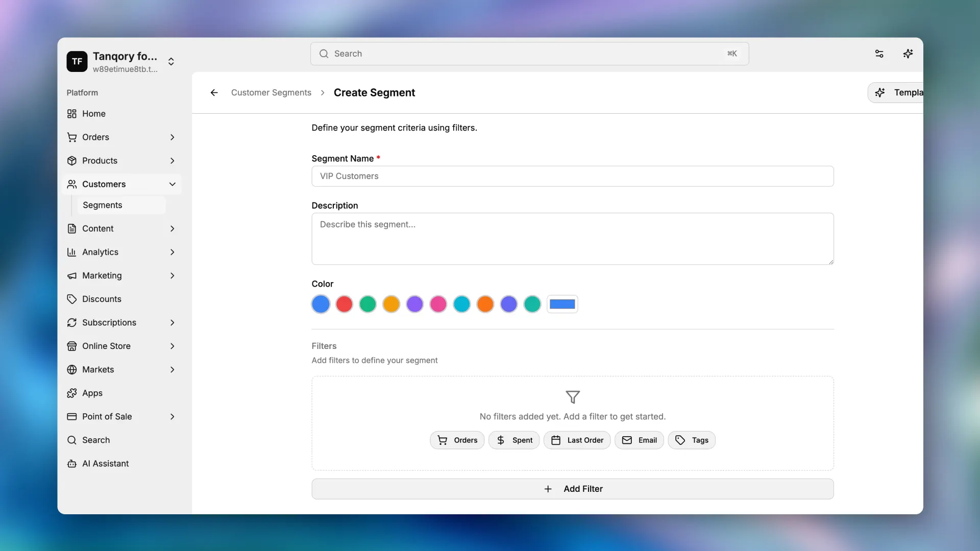Pick the pink color swatch
Screen dimensions: 980x551
tap(438, 304)
